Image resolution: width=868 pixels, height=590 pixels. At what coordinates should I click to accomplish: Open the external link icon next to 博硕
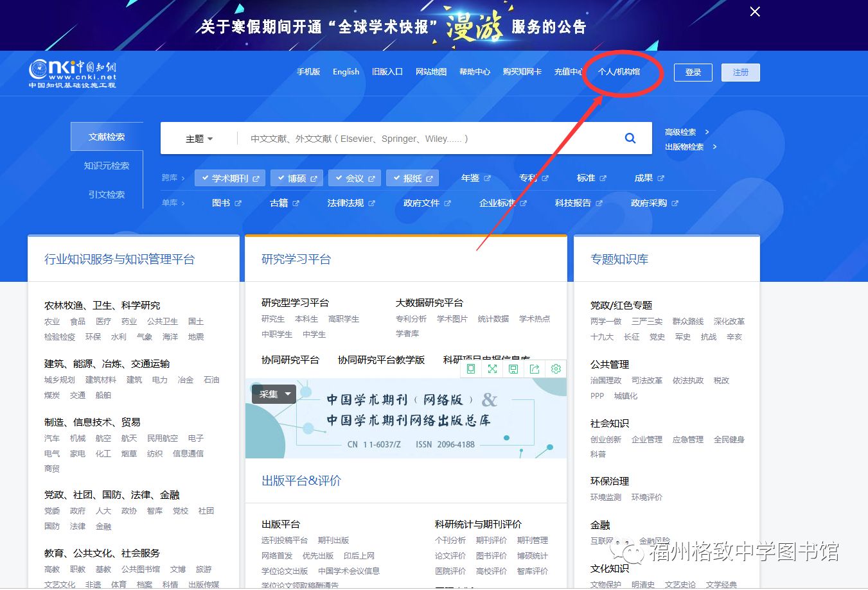coord(314,178)
